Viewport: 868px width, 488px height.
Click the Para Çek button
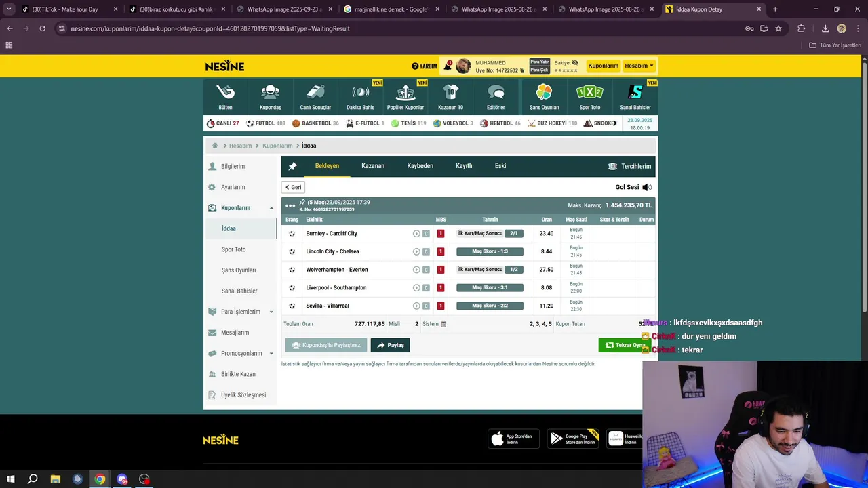click(540, 70)
